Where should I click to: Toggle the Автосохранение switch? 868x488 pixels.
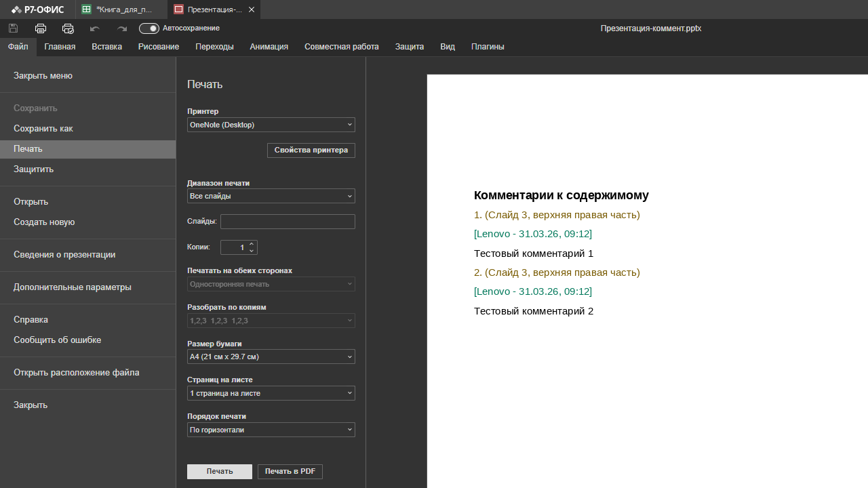[x=149, y=28]
